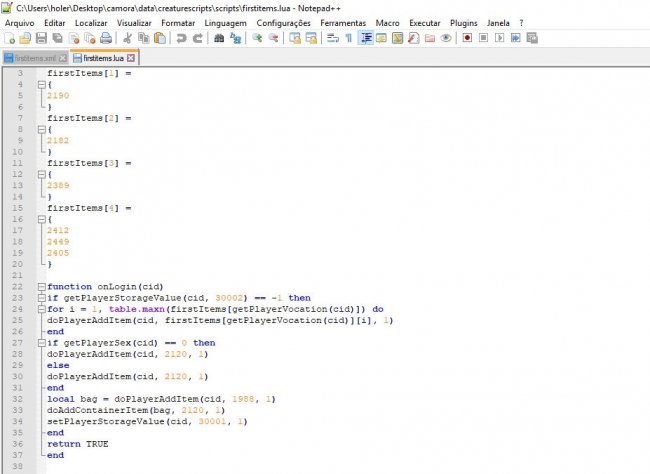Save the current file with toolbar icon
The image size is (650, 474).
pyautogui.click(x=41, y=39)
